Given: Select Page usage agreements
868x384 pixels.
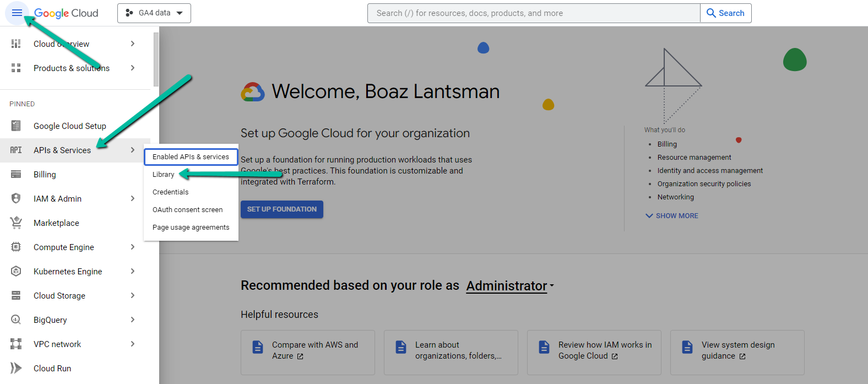Looking at the screenshot, I should [191, 228].
